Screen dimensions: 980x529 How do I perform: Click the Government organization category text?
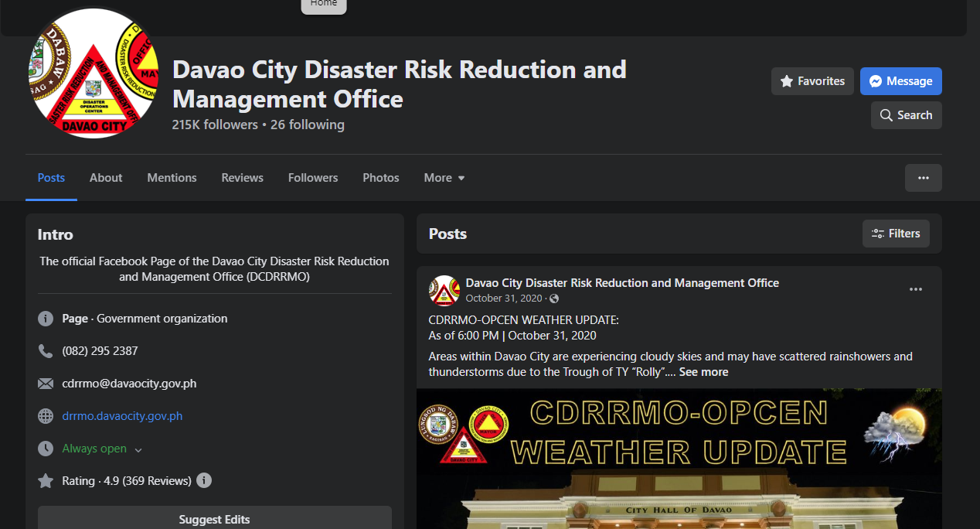162,319
